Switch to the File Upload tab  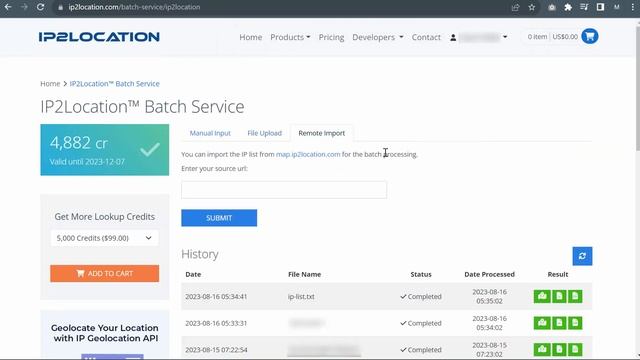(264, 133)
